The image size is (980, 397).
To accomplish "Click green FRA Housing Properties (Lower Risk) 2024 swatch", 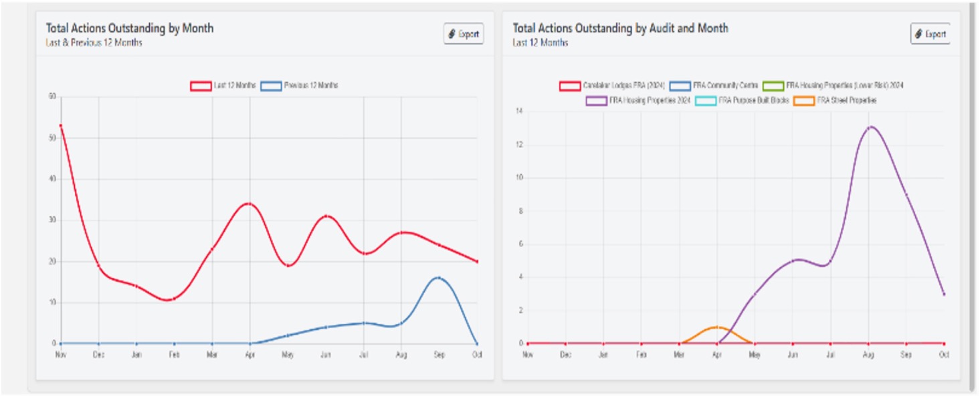I will pos(774,86).
